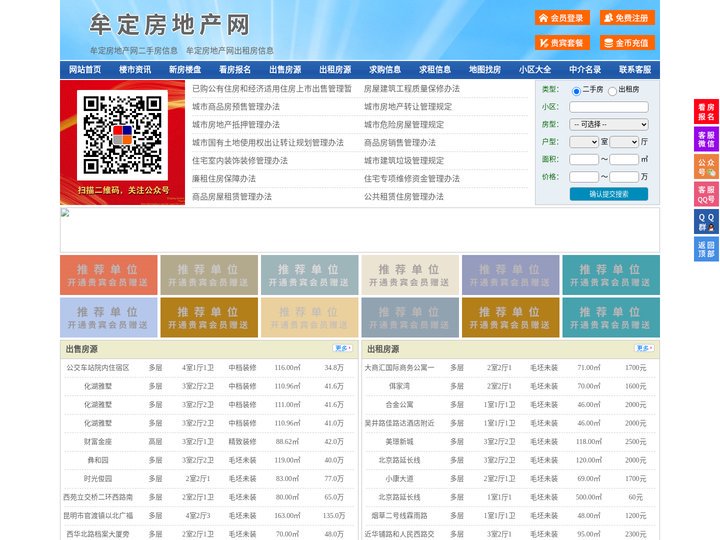Open the 时光俊园 sale listing
The image size is (720, 540).
(x=98, y=478)
